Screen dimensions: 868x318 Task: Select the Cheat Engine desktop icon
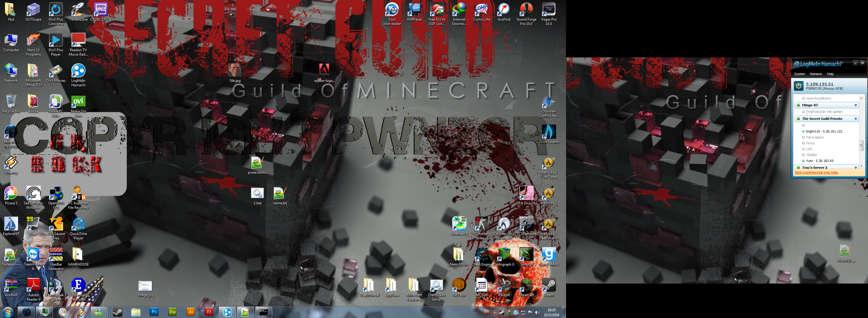pos(481,257)
